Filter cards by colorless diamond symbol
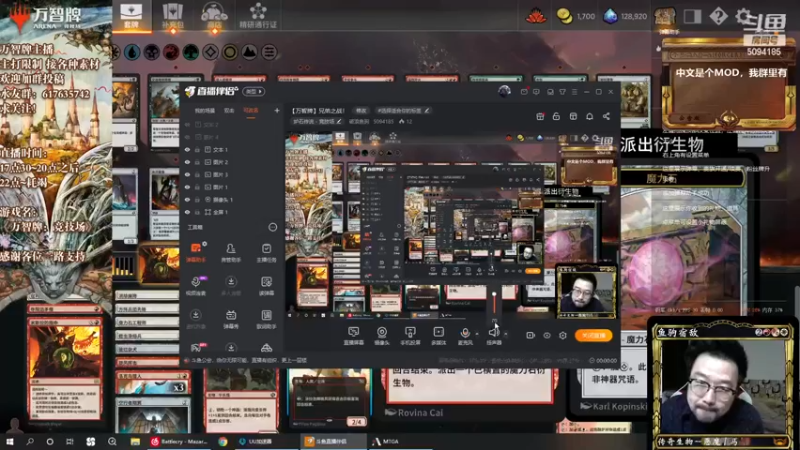Screen dimensions: 800x450 (210, 52)
